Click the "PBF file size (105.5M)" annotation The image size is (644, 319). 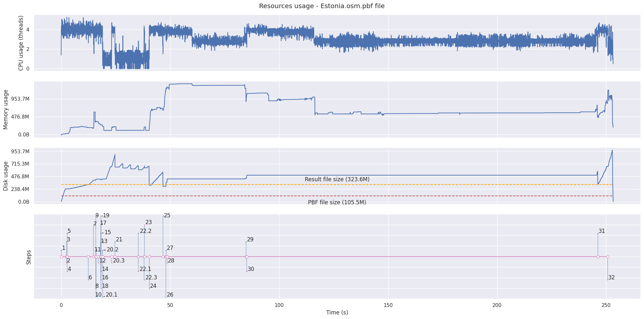tap(337, 202)
